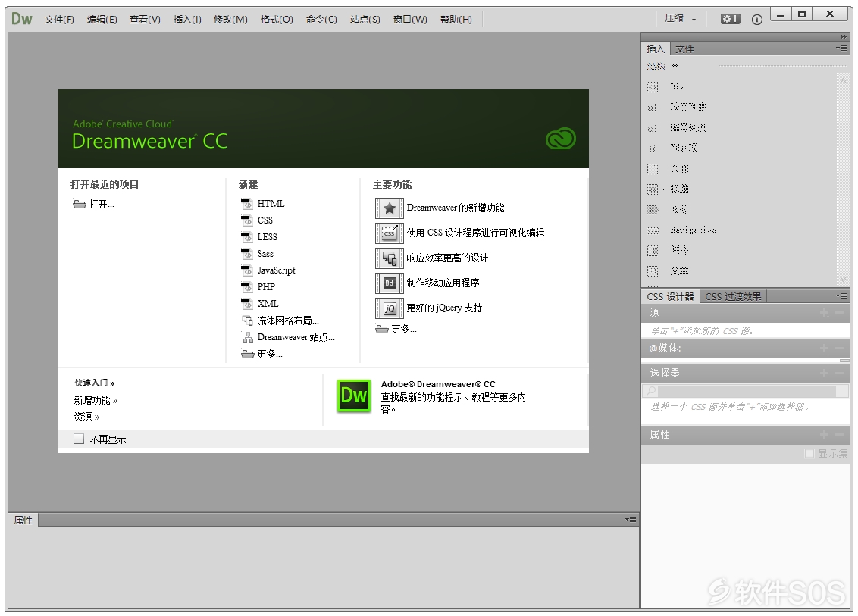The image size is (858, 616).
Task: Expand the 标题 heading dropdown arrow
Action: pos(663,189)
